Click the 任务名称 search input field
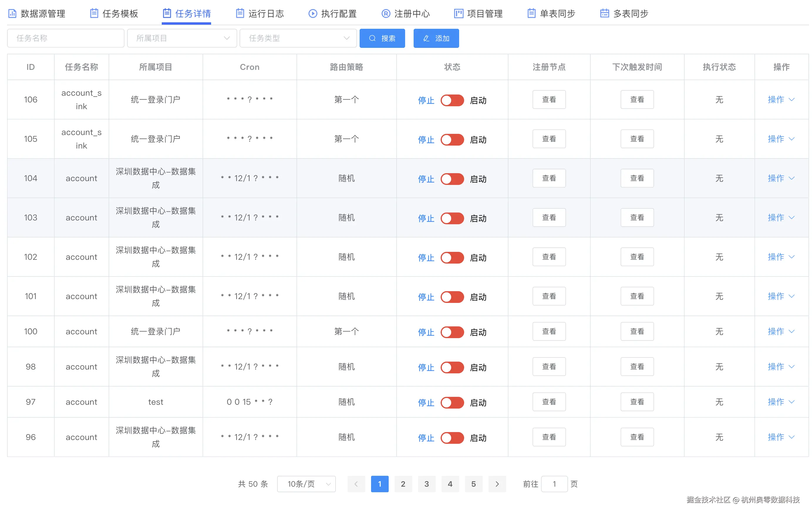 click(65, 38)
